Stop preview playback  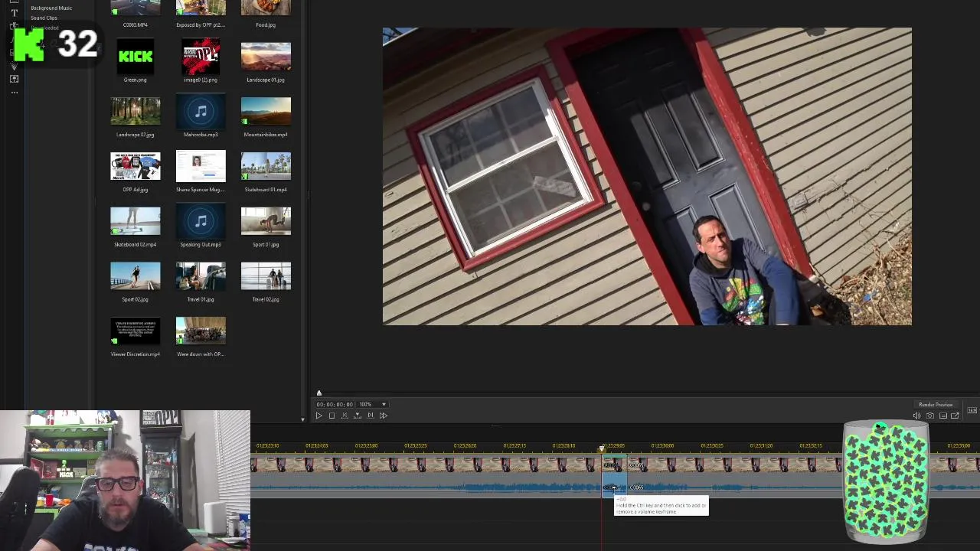[x=332, y=416]
